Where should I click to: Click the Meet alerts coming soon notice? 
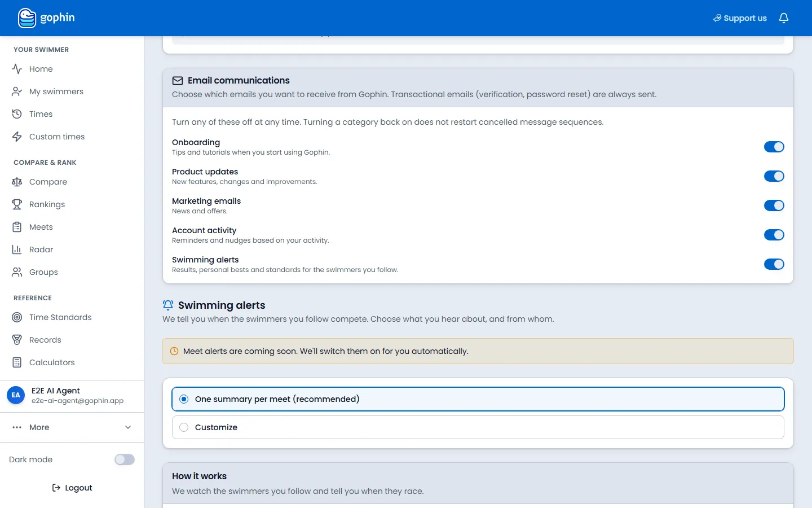478,351
